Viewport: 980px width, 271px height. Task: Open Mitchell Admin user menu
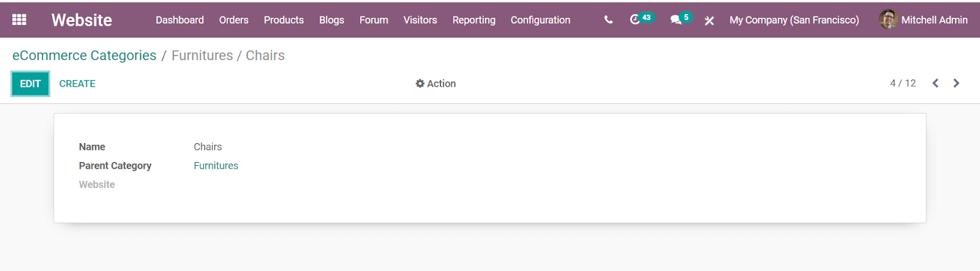tap(923, 20)
